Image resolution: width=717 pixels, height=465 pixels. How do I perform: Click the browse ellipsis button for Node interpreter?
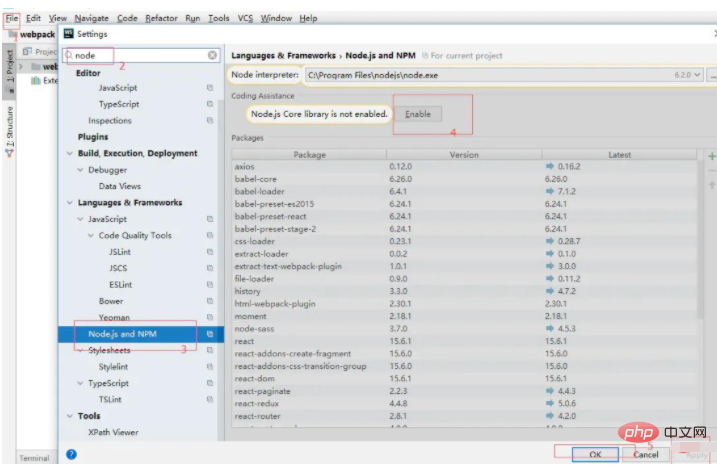click(x=712, y=75)
